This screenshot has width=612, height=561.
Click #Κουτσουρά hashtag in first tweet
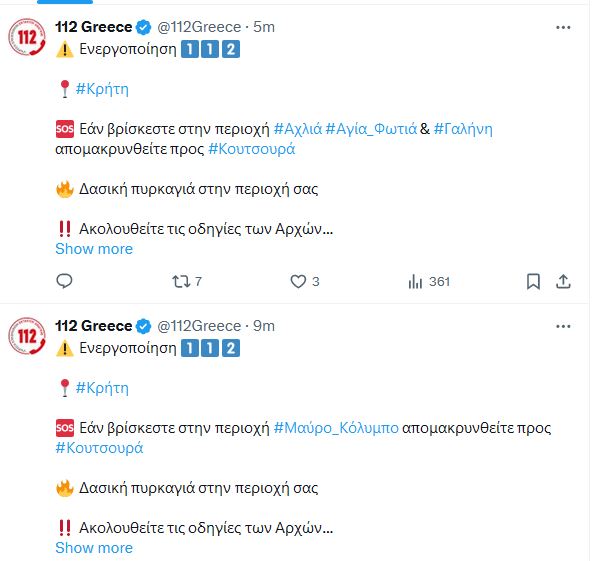tap(251, 149)
